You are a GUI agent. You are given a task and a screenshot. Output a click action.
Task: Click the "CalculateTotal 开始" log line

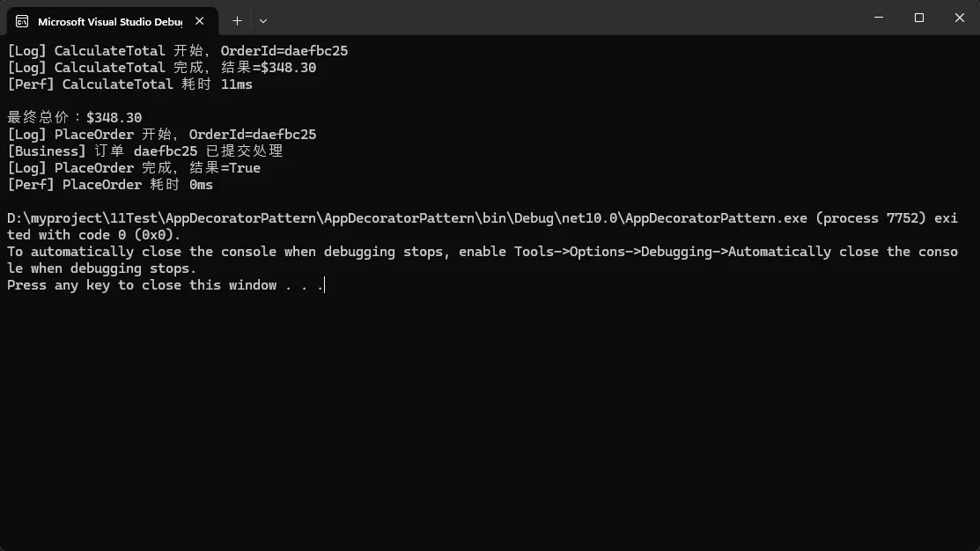177,51
